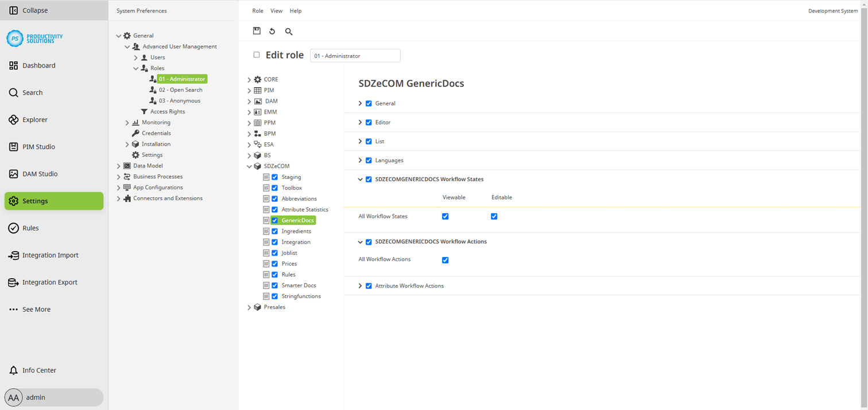Select the 02 - Open Search role

point(180,89)
